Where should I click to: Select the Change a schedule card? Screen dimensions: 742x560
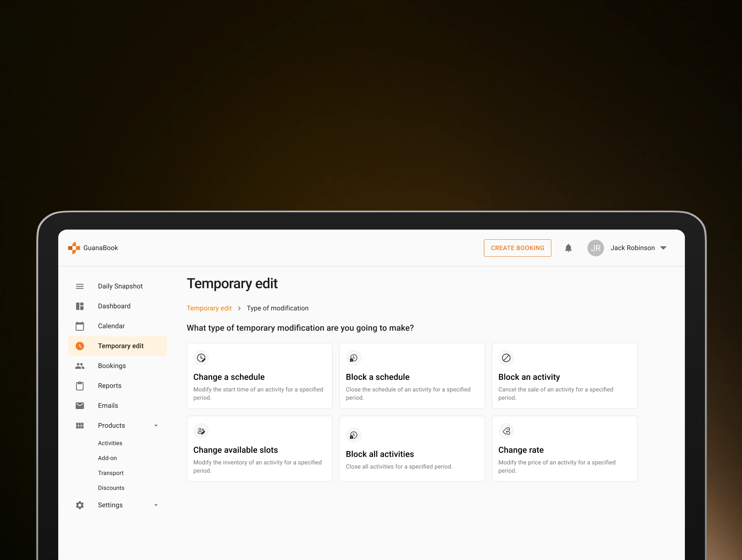[x=259, y=376]
